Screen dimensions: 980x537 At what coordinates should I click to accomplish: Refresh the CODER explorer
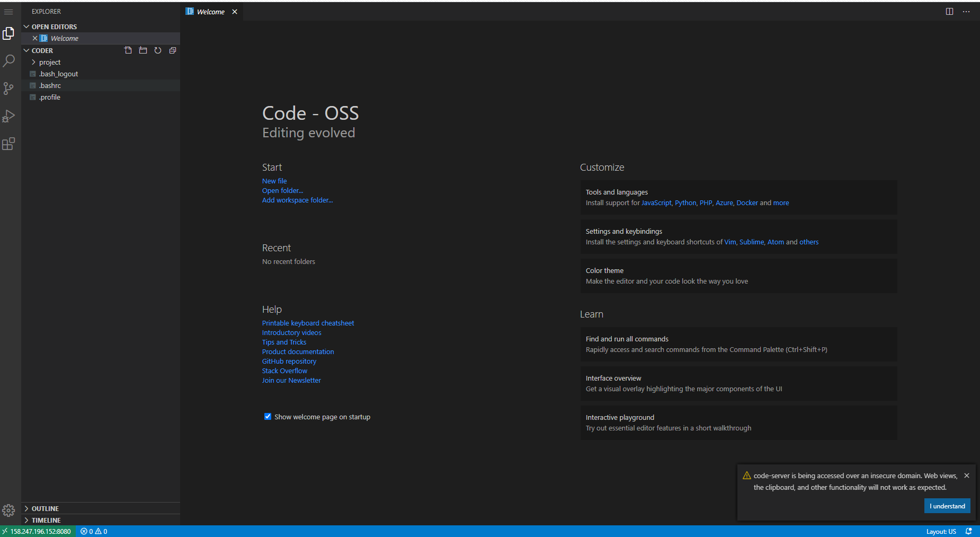(158, 50)
